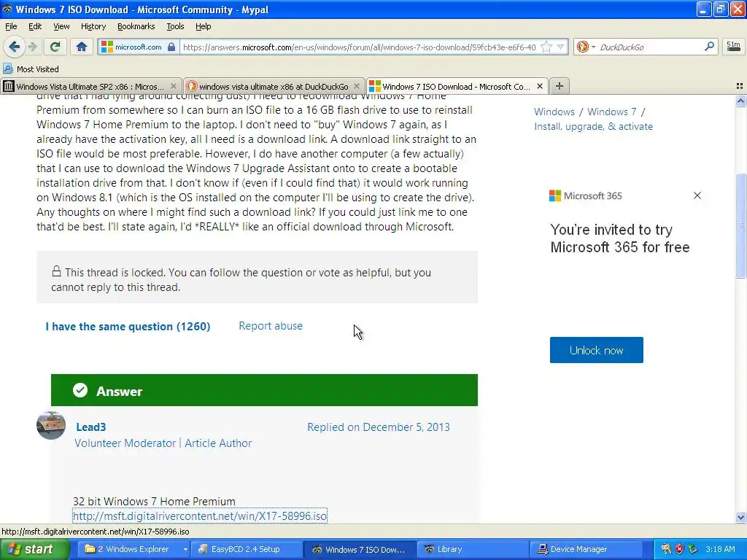Viewport: 747px width, 560px height.
Task: Vote I have the same question (1260)
Action: click(x=128, y=327)
